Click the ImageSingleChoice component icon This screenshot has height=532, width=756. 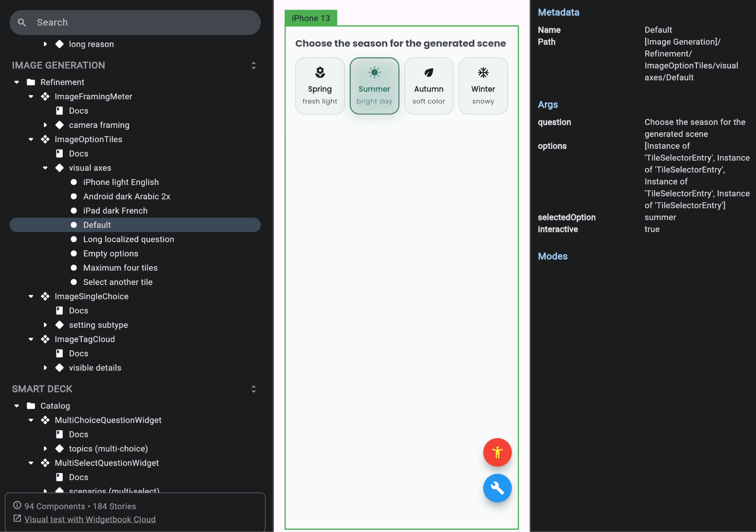(x=45, y=296)
